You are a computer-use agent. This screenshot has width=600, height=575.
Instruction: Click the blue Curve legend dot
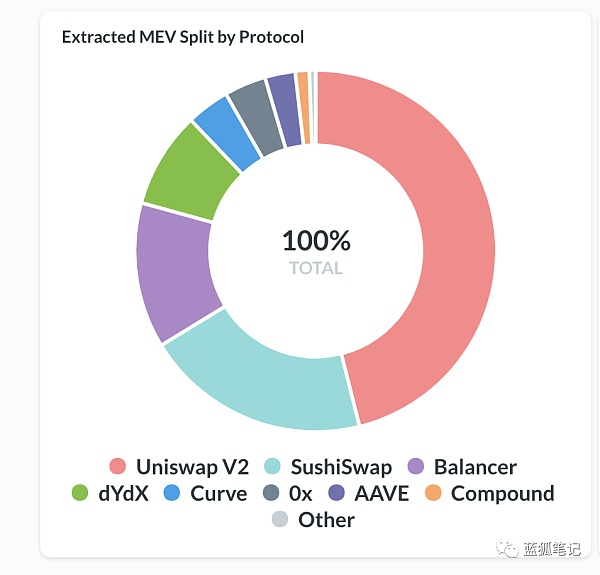tap(172, 493)
